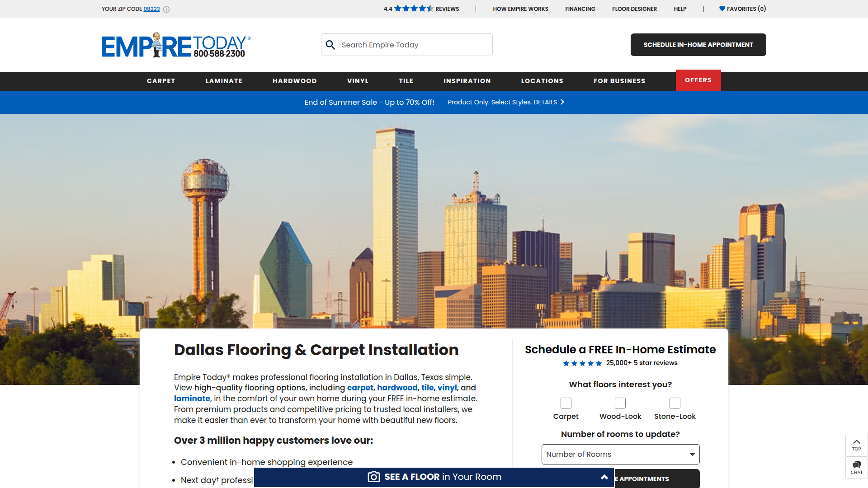Open the Help link

coord(680,9)
